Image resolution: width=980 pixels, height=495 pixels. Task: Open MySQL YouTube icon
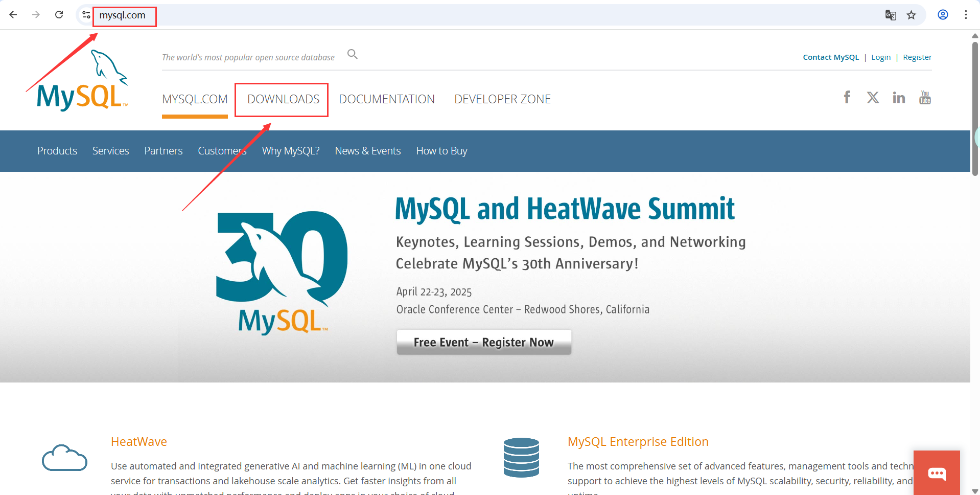pos(925,97)
